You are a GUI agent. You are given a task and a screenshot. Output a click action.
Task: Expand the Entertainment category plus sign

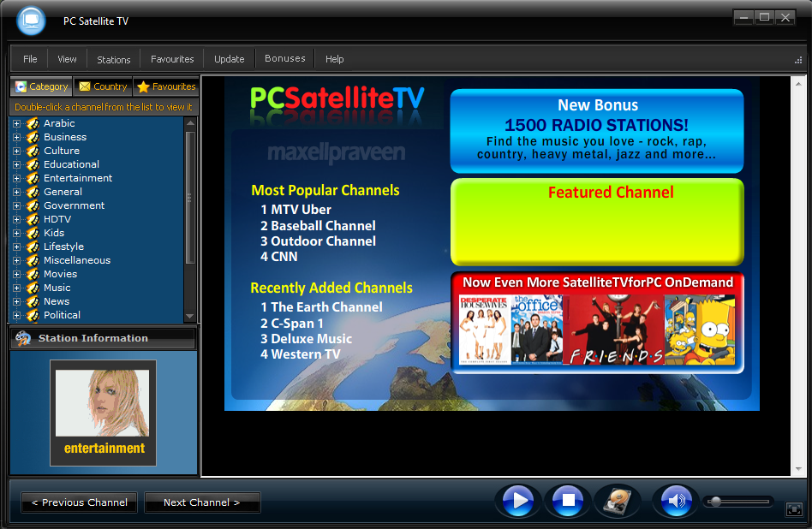click(x=16, y=179)
